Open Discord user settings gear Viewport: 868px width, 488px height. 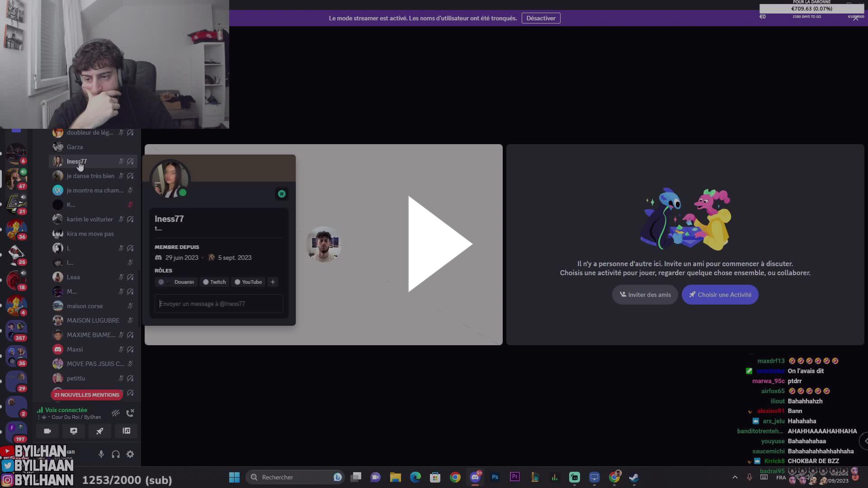tap(130, 454)
